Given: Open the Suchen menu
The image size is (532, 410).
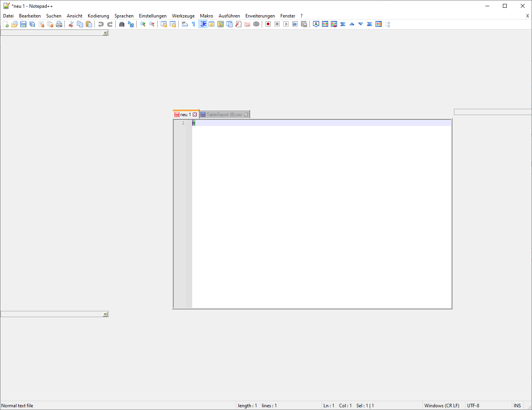Looking at the screenshot, I should pos(54,16).
